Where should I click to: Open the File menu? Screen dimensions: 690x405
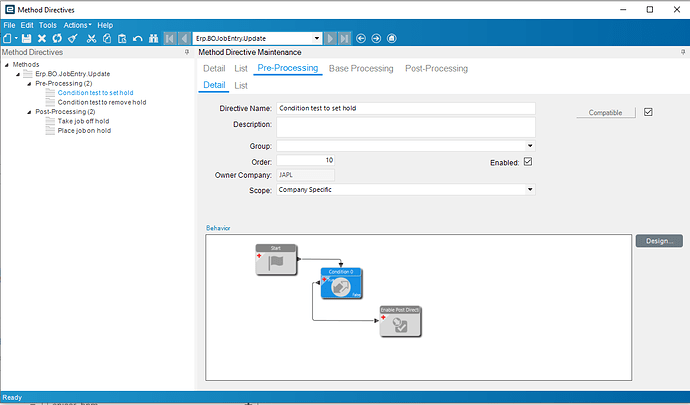pos(9,25)
